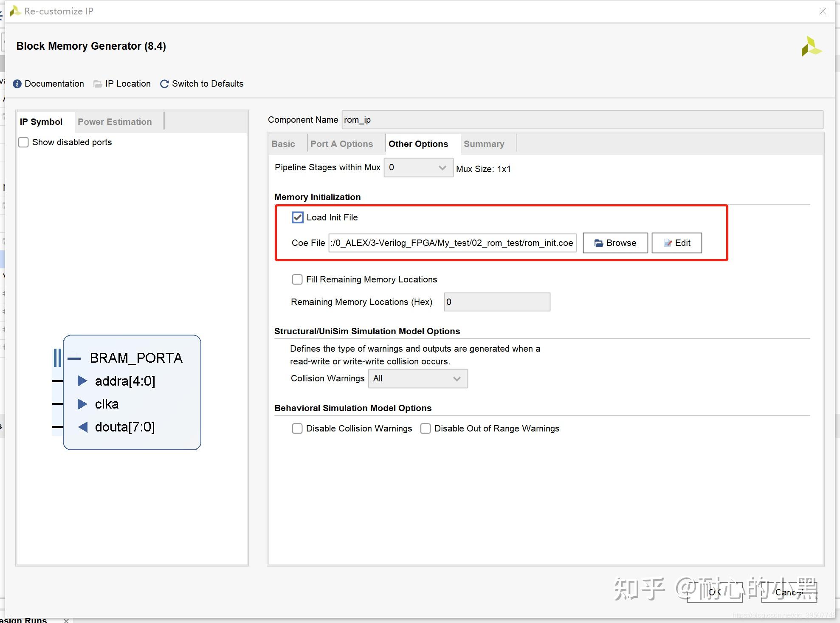Collapse the BRAM_PORTA interface minus icon
The width and height of the screenshot is (840, 623).
coord(74,358)
